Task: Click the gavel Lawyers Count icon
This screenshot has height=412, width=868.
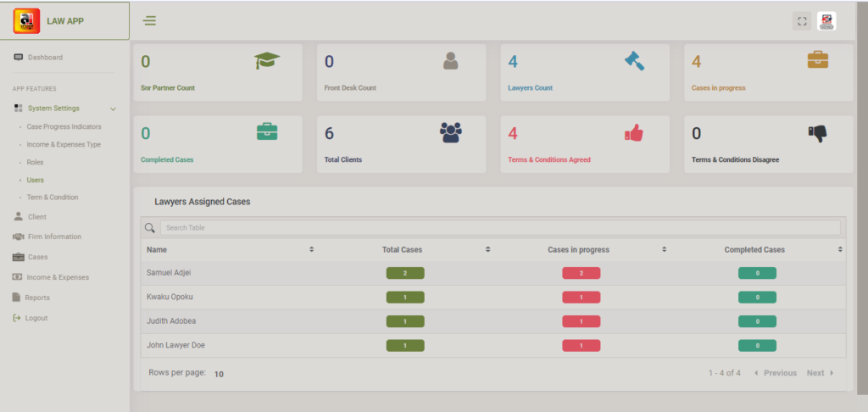Action: click(634, 61)
